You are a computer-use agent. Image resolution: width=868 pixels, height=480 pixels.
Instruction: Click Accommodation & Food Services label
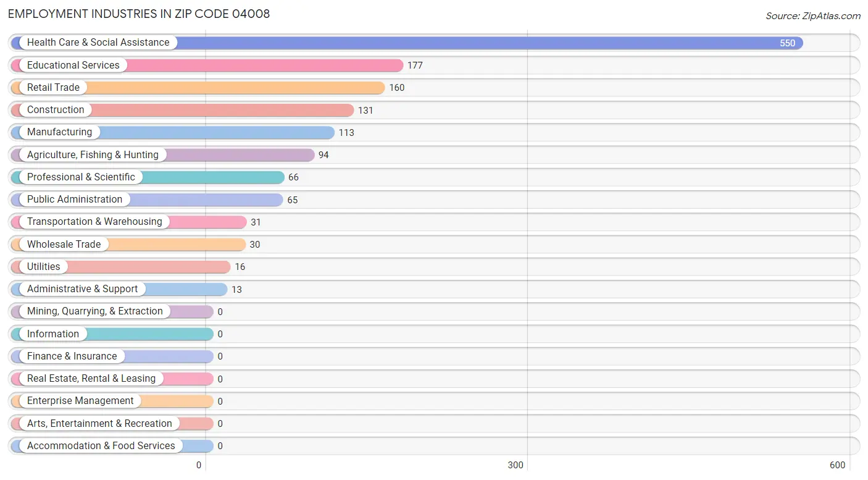[101, 445]
